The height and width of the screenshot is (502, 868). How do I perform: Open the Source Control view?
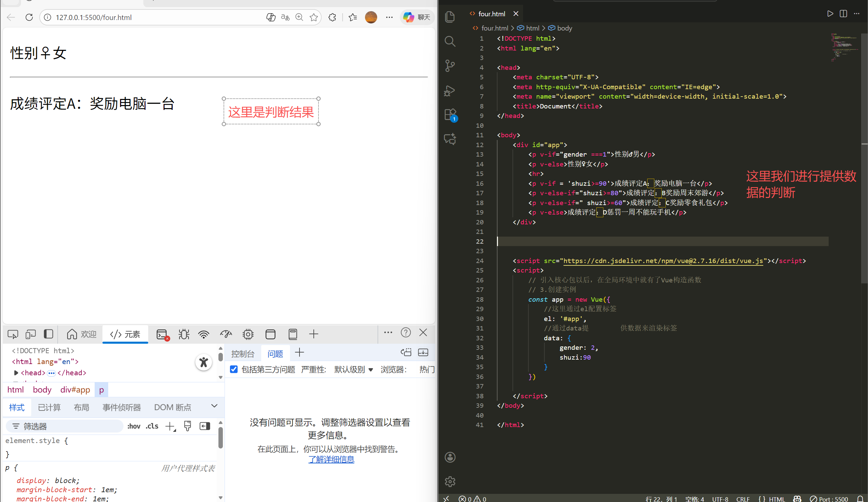(x=450, y=65)
